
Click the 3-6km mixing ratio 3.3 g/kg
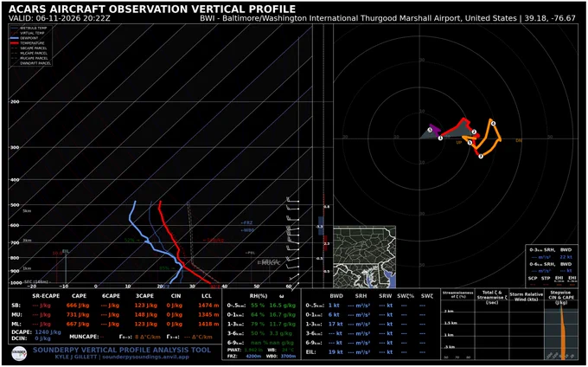click(x=282, y=333)
